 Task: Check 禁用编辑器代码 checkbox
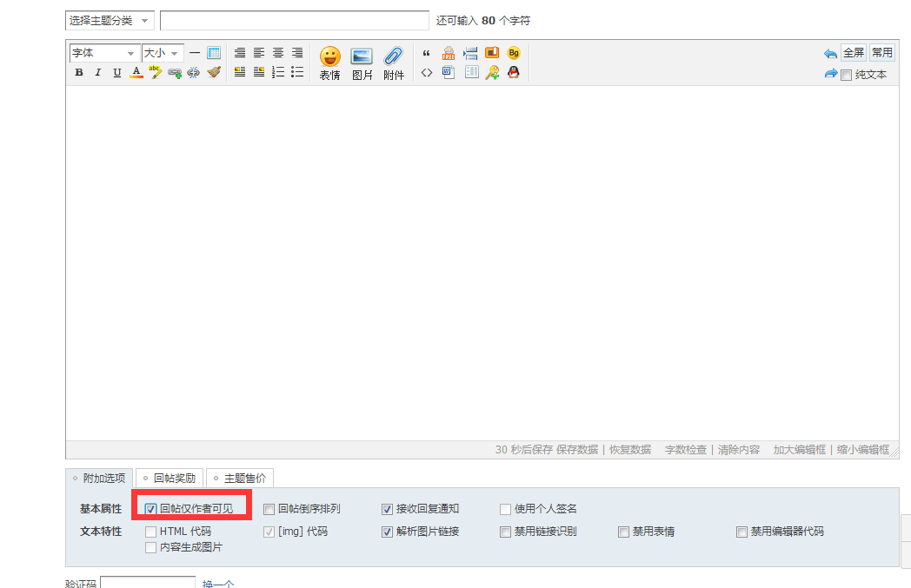(741, 532)
